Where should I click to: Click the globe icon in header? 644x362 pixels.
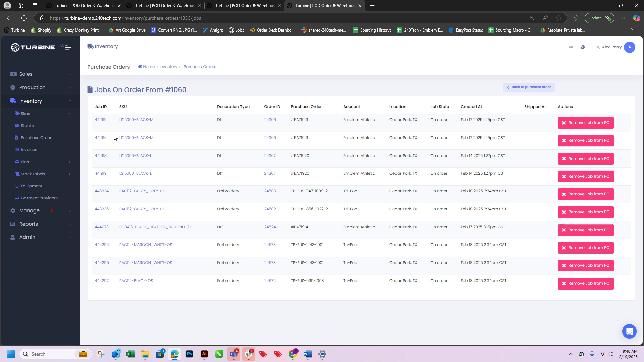(x=583, y=47)
